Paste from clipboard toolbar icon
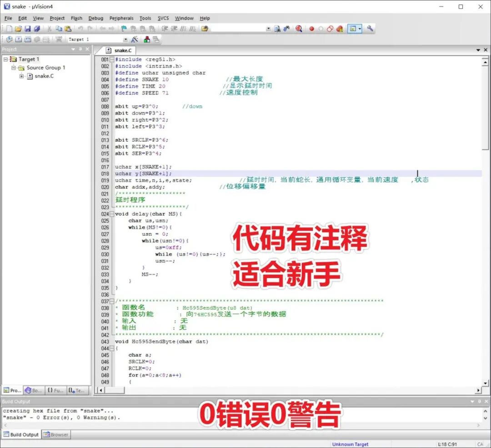491x448 pixels. tap(68, 29)
